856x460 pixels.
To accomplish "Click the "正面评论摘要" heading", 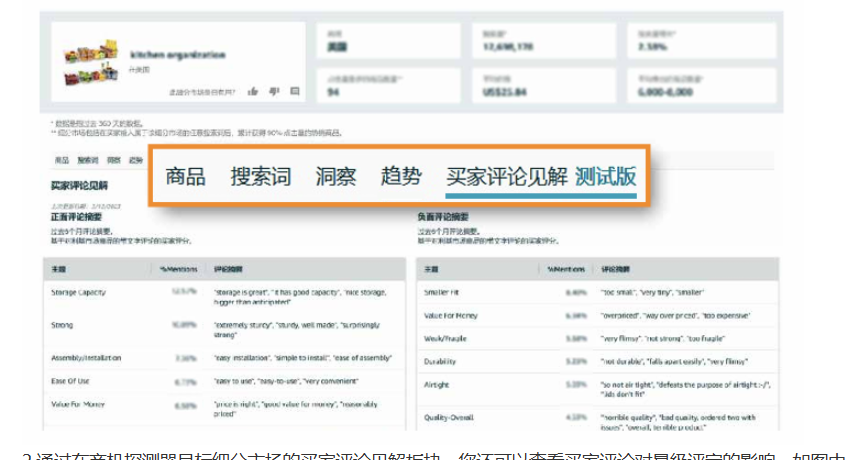I will (76, 217).
